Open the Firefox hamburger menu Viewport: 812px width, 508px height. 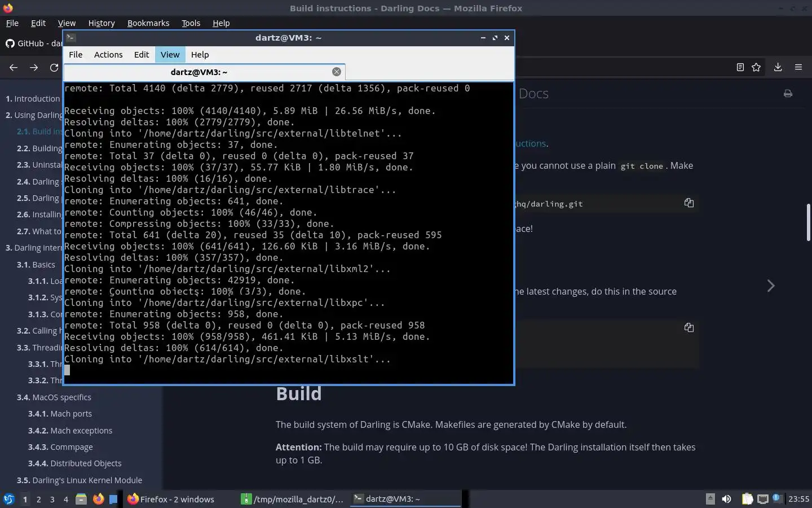coord(798,67)
